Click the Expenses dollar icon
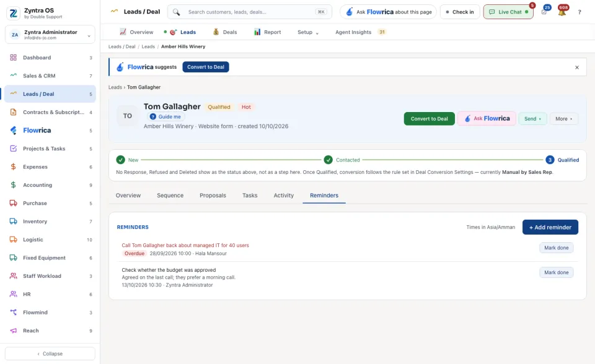Image resolution: width=595 pixels, height=364 pixels. [13, 167]
